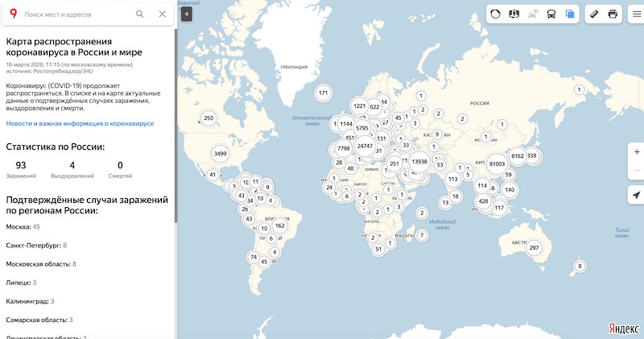The image size is (644, 339).
Task: Click the magnifier search icon
Action: pyautogui.click(x=139, y=14)
